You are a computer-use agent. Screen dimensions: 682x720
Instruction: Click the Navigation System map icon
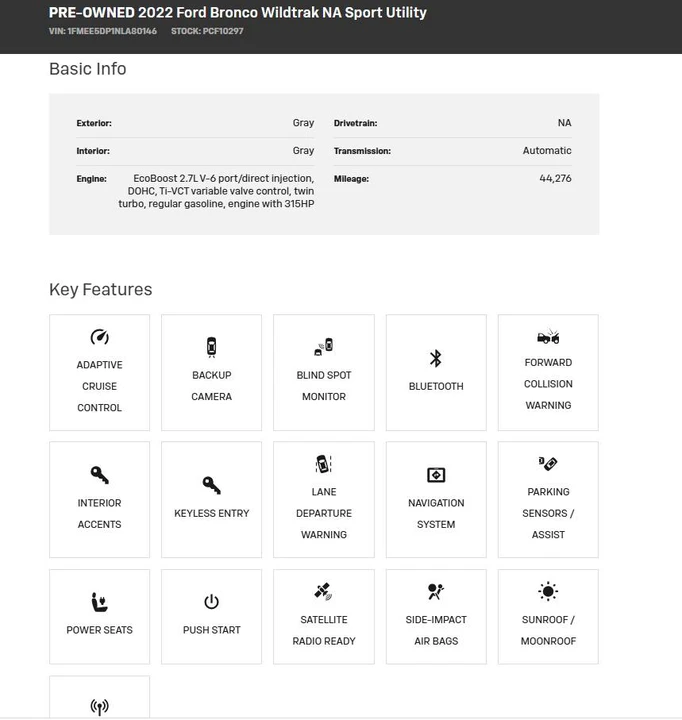(x=436, y=475)
